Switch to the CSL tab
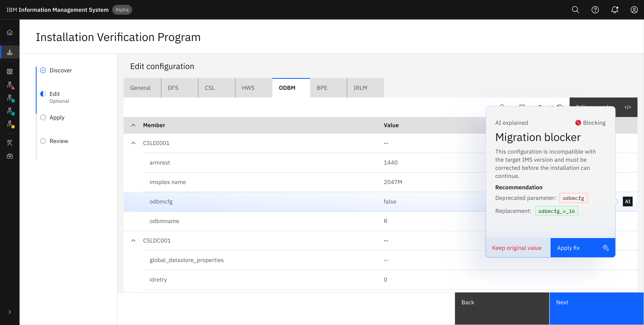 click(x=216, y=88)
